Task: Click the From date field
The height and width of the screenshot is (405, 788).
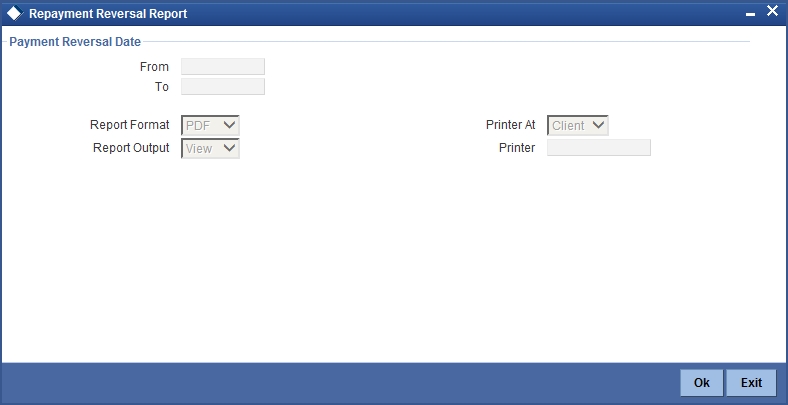Action: tap(223, 66)
